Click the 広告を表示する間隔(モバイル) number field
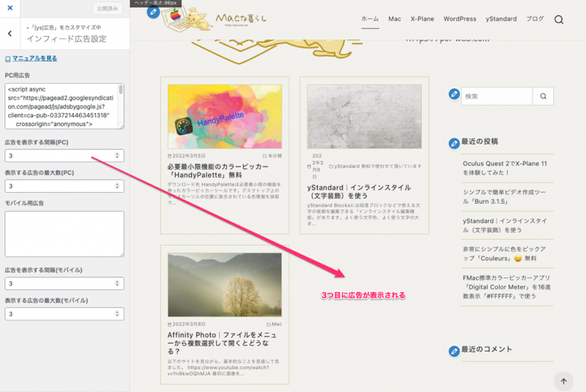Screen dimensions: 586x392 coord(64,284)
